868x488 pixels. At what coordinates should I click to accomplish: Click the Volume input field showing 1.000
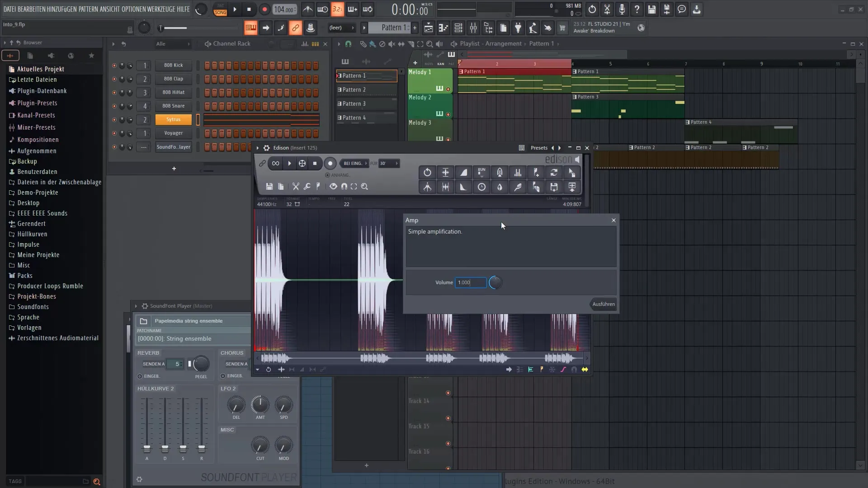471,282
